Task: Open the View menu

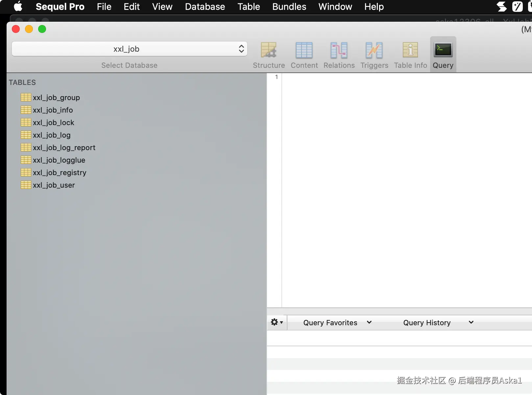Action: coord(162,7)
